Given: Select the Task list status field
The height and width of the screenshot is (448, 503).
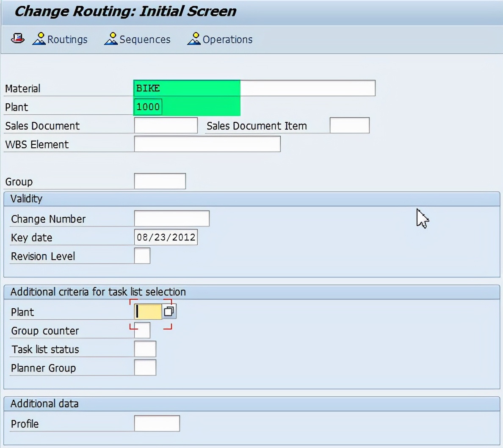Looking at the screenshot, I should click(x=145, y=349).
